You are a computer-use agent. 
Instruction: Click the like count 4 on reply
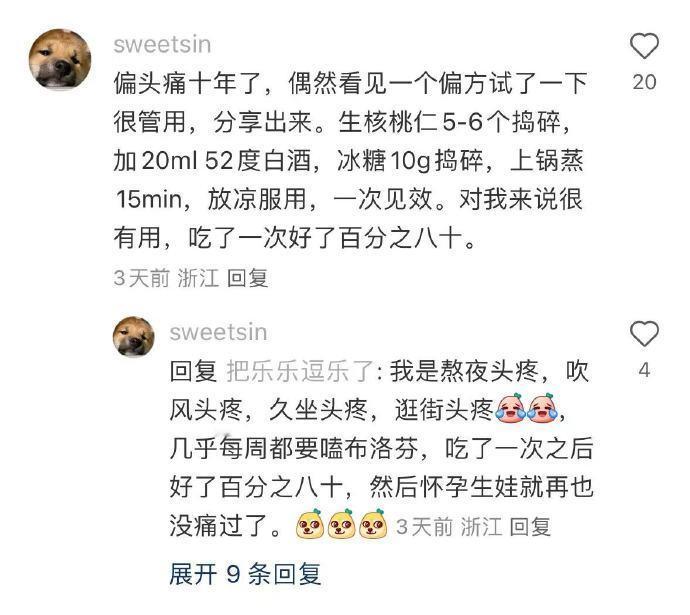(644, 370)
